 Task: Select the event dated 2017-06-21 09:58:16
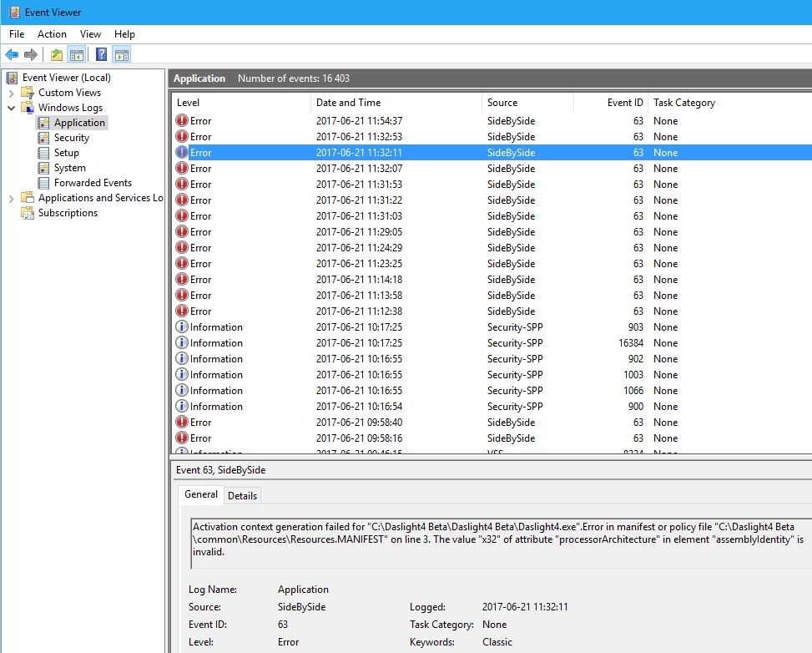point(492,438)
